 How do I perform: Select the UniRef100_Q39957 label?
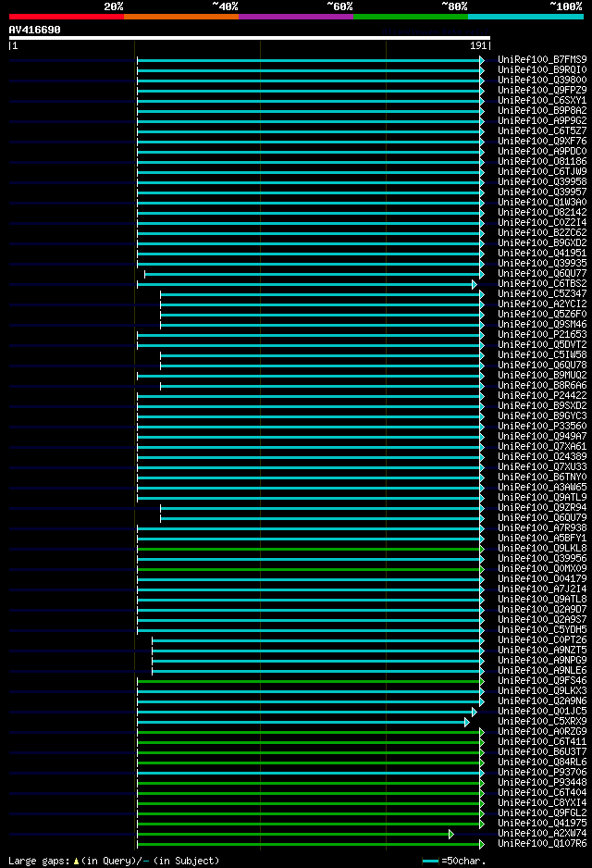pyautogui.click(x=542, y=192)
